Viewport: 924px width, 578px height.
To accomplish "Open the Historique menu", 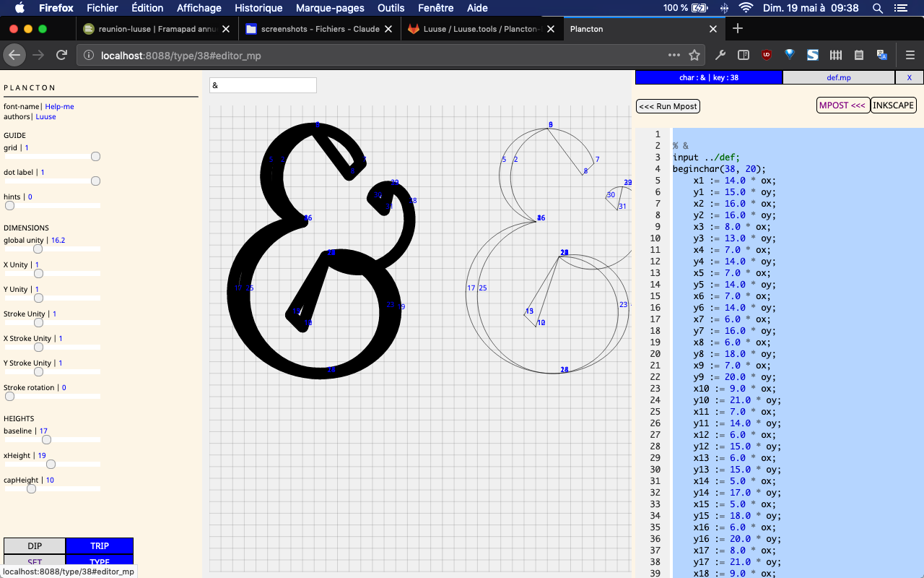I will click(258, 8).
